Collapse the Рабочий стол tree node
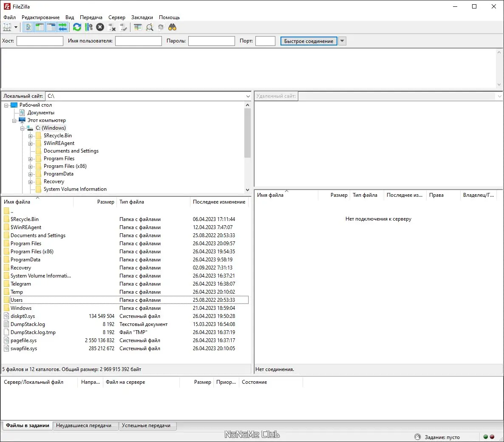The image size is (504, 442). (x=6, y=105)
